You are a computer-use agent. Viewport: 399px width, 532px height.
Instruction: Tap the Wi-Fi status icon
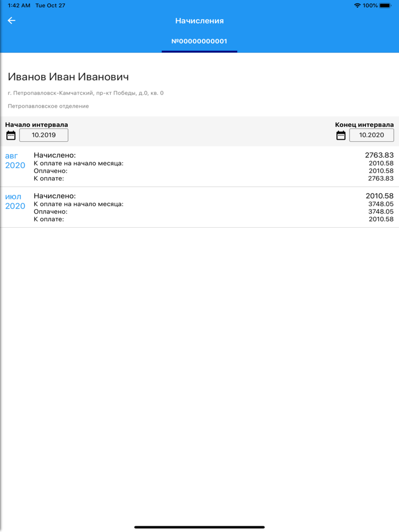(x=357, y=6)
